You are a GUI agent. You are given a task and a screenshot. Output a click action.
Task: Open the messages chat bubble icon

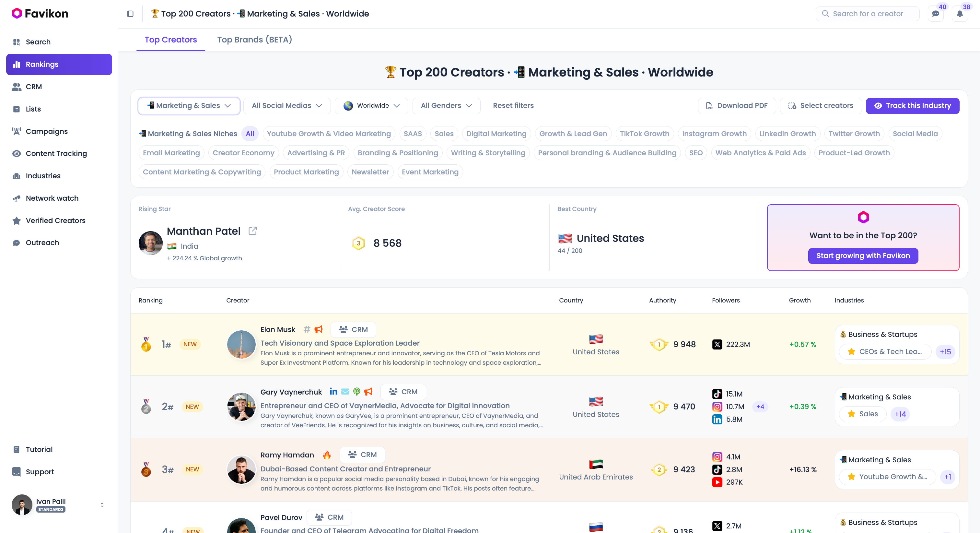point(936,14)
